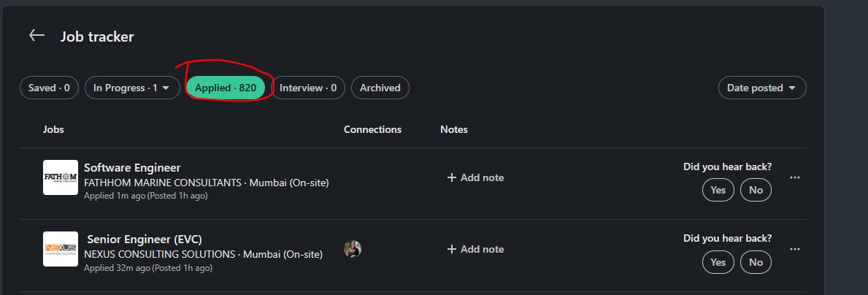Open more options for Senior Engineer job

tap(795, 249)
